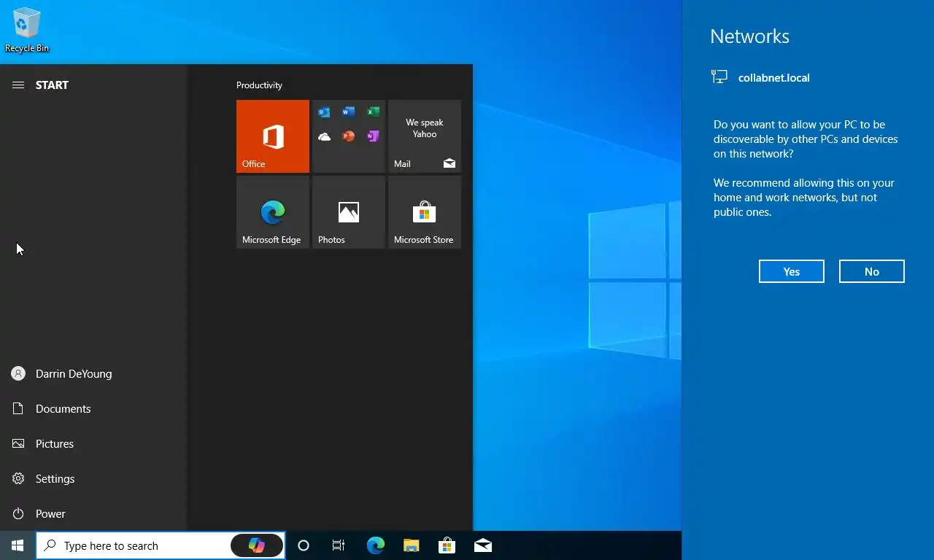Click Yes to allow network discovery
The width and height of the screenshot is (934, 560).
coord(792,271)
